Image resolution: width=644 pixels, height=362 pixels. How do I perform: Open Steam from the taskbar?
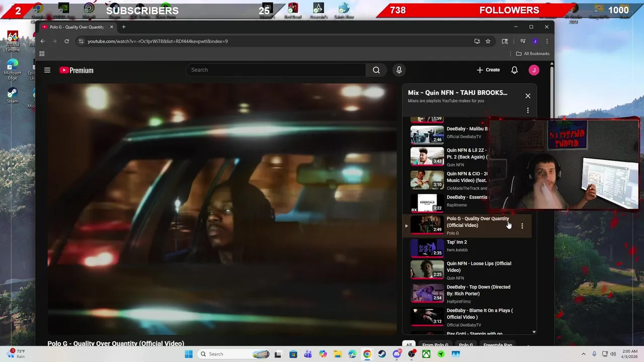click(382, 354)
